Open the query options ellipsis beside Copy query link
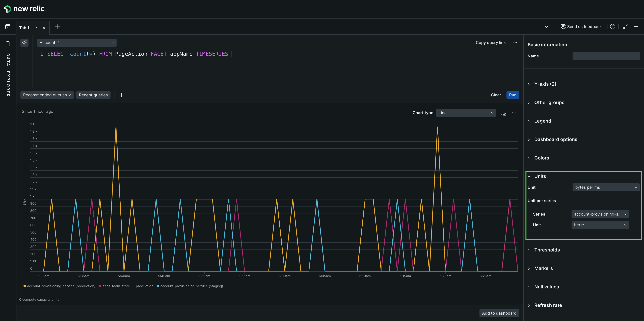Viewport: 644px width, 321px height. (x=515, y=42)
